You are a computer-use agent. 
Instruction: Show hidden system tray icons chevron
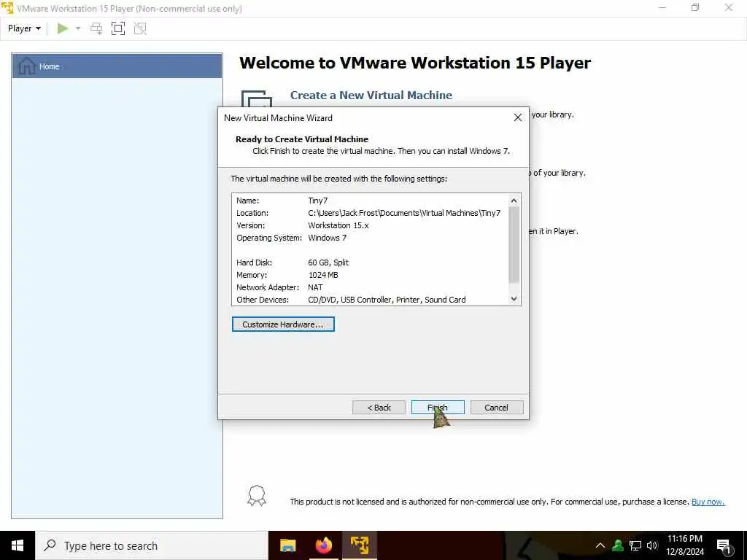600,545
